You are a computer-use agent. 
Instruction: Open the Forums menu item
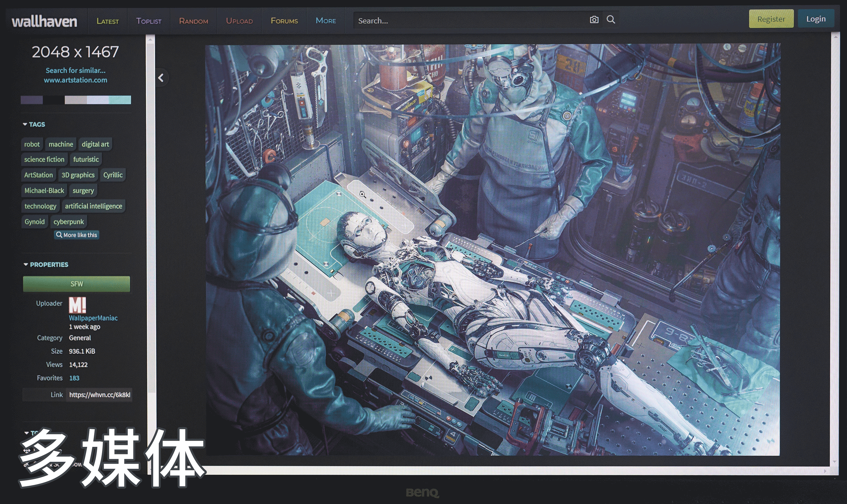coord(284,21)
